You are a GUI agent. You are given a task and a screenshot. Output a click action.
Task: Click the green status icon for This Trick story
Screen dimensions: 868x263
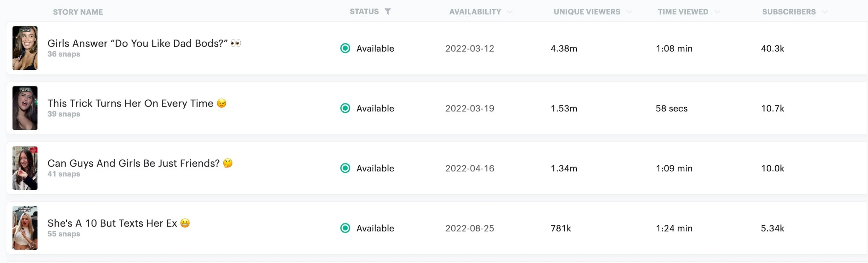345,108
